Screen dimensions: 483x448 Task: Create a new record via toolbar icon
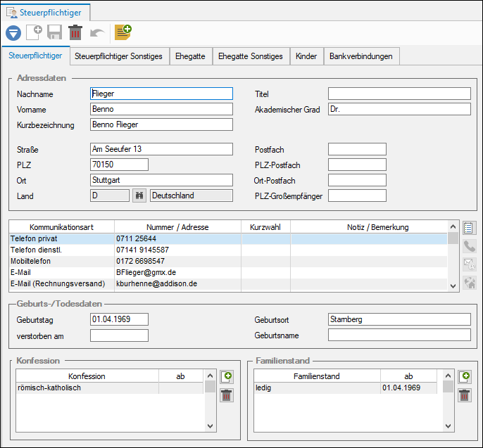pos(34,32)
